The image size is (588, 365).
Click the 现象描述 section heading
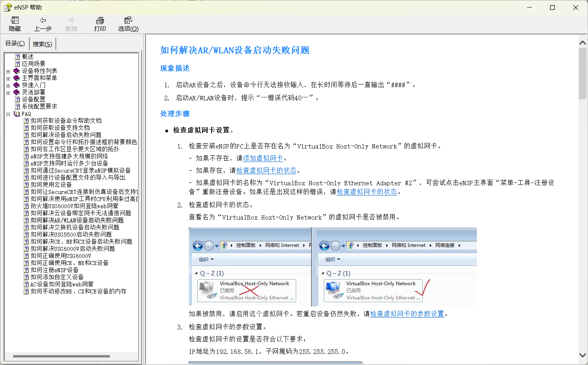point(175,68)
